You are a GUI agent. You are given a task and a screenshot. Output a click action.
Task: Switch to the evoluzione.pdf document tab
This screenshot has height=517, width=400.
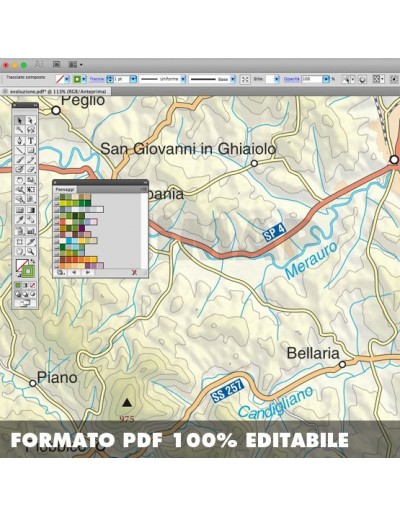coord(58,91)
